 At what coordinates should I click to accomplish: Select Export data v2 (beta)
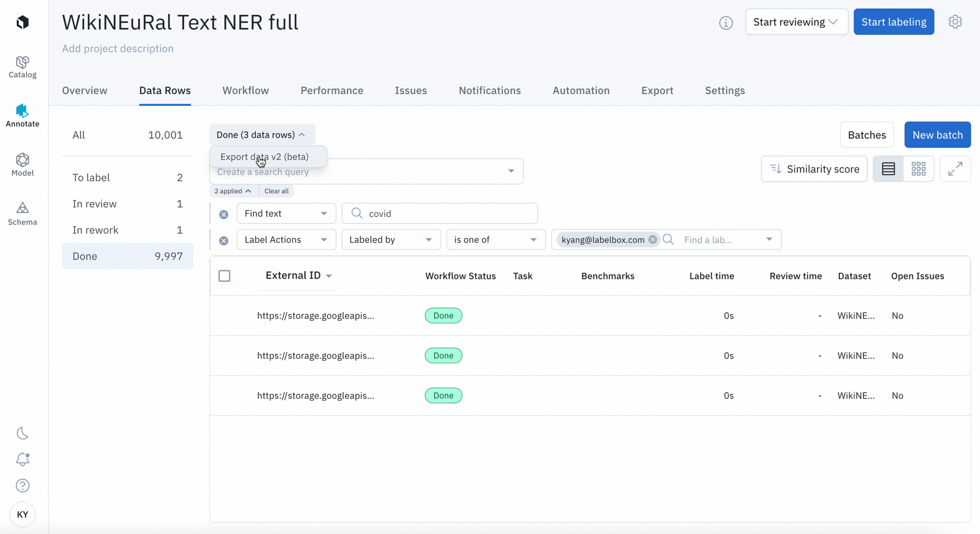pos(265,157)
